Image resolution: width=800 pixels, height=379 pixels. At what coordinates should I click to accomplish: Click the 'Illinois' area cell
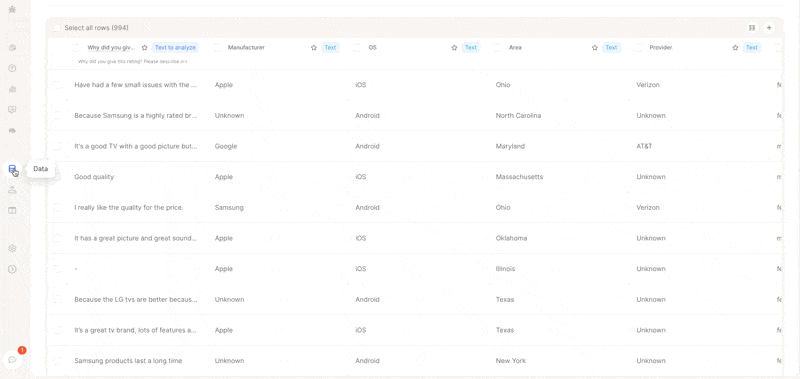tap(505, 269)
